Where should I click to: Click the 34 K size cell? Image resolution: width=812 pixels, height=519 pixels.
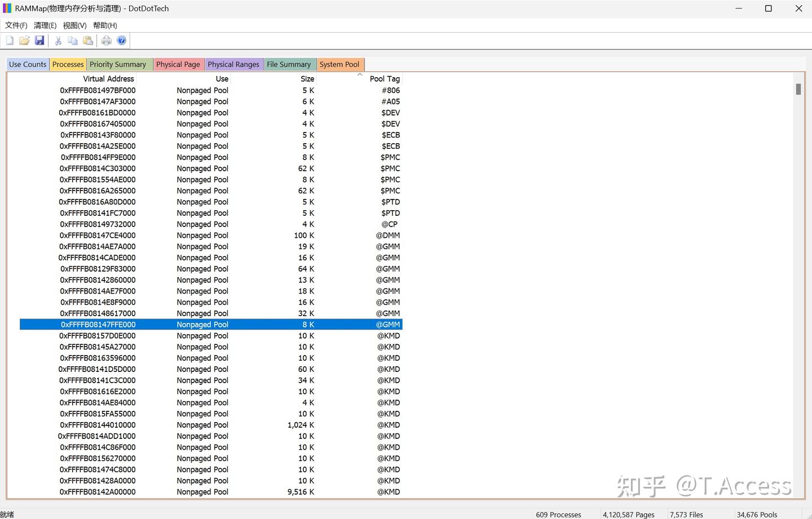306,380
